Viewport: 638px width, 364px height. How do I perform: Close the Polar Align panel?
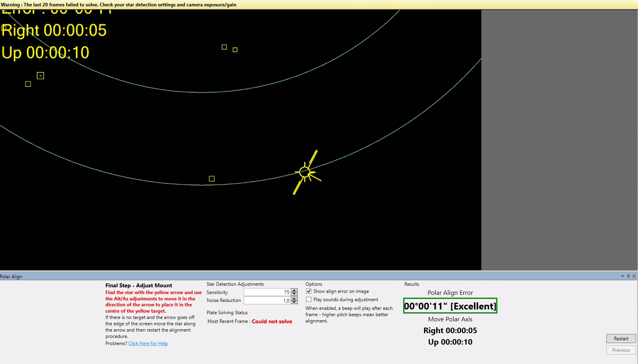(x=634, y=276)
